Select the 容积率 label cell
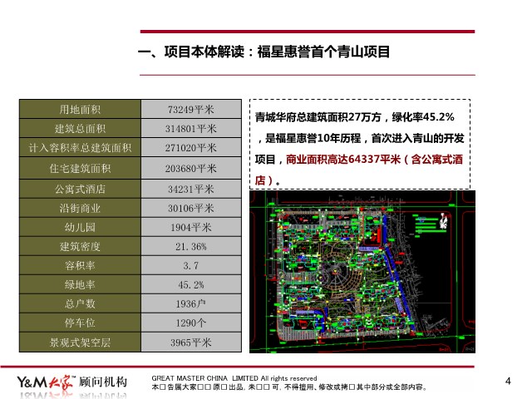 (x=80, y=265)
